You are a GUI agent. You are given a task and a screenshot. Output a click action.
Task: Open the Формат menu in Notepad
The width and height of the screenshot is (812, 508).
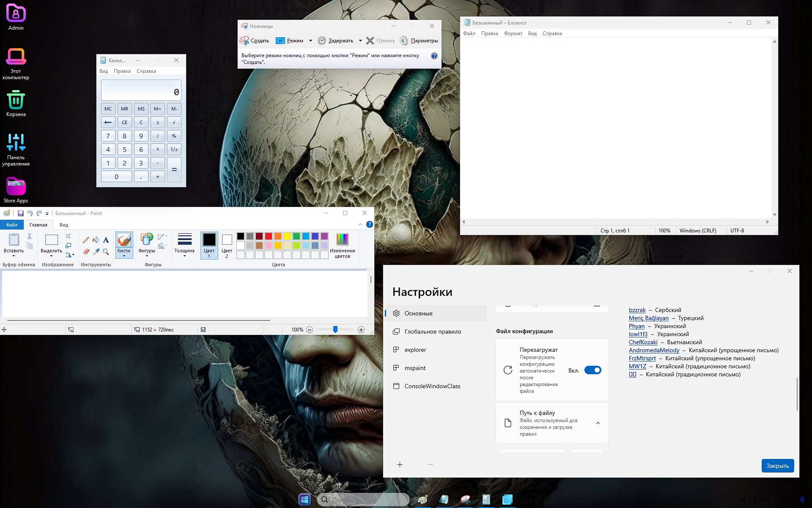(513, 33)
